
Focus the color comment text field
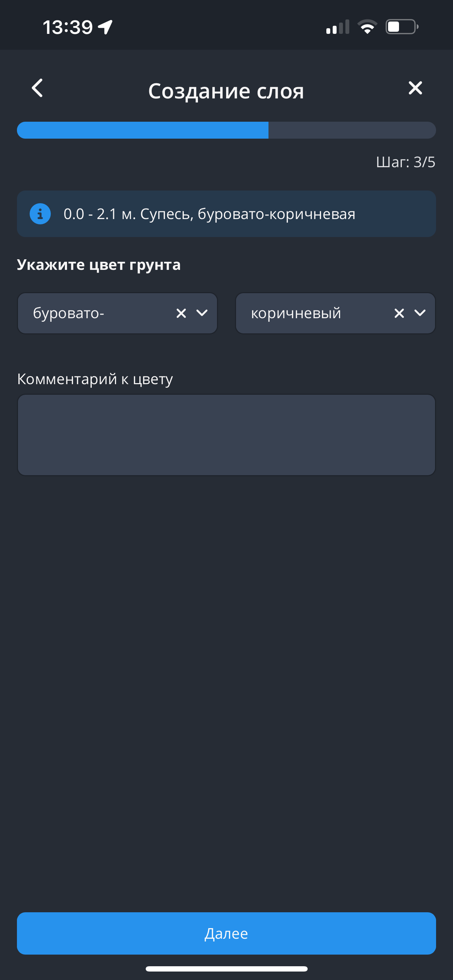coord(226,435)
